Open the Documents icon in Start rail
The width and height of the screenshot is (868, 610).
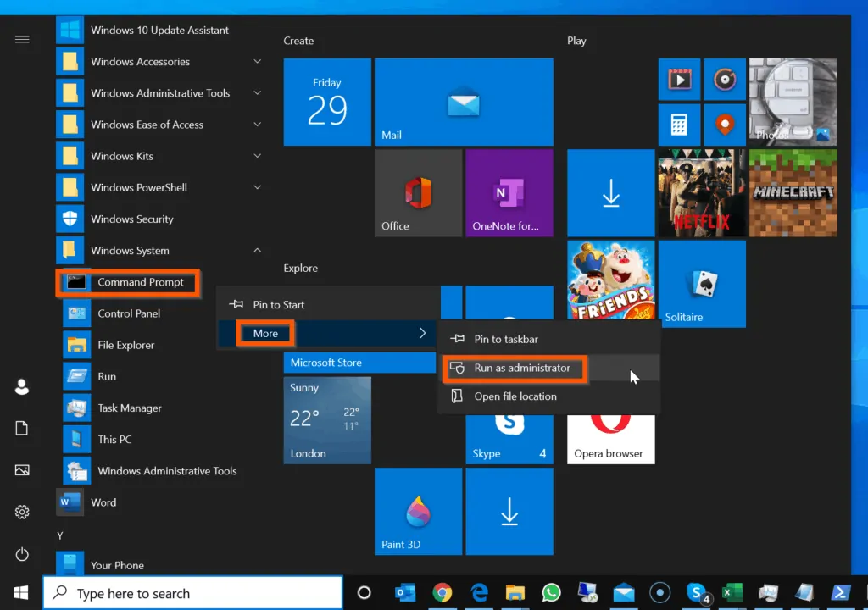coord(22,428)
